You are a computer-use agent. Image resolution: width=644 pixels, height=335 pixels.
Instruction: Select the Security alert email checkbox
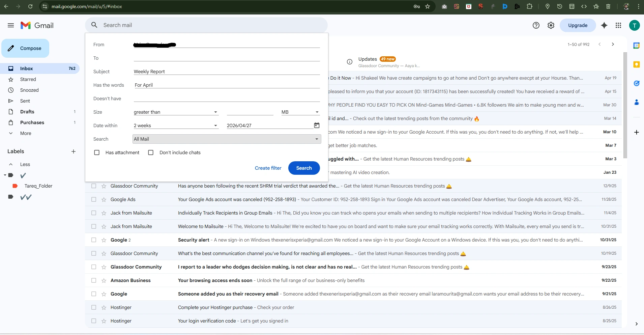pos(94,240)
